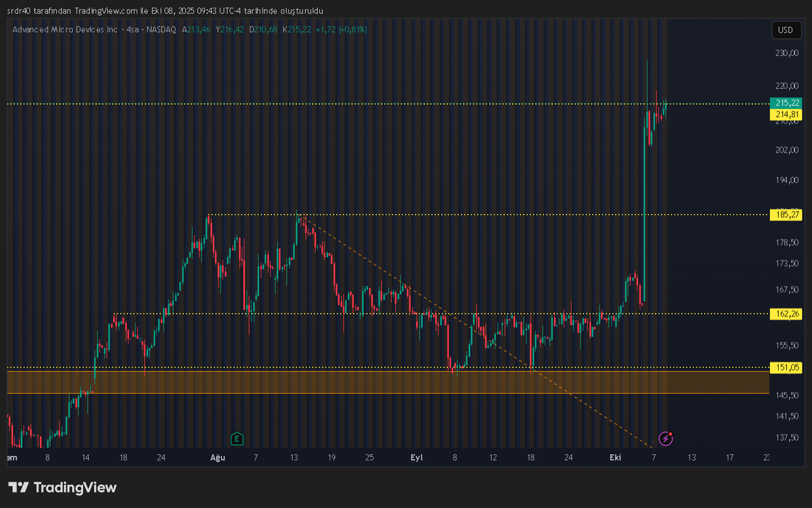Screen dimensions: 812x508
Task: Click the earnings 'E' marker icon
Action: click(x=237, y=438)
